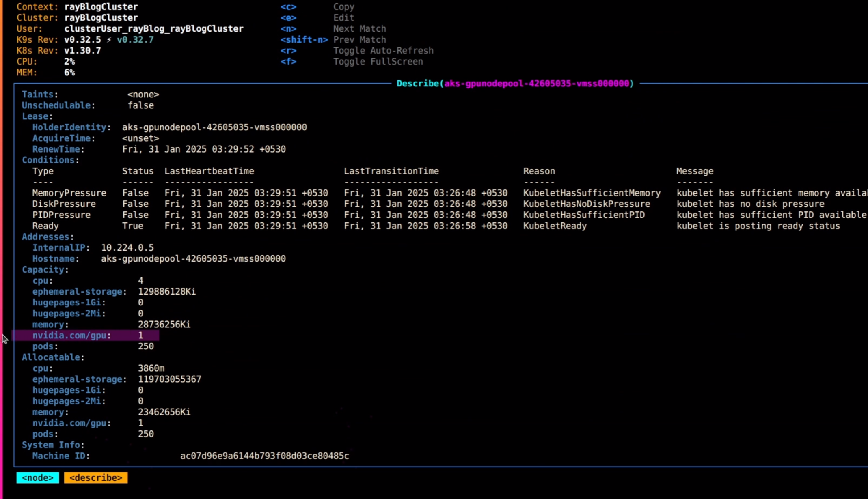
Task: Click the Hostname node name value
Action: click(193, 259)
